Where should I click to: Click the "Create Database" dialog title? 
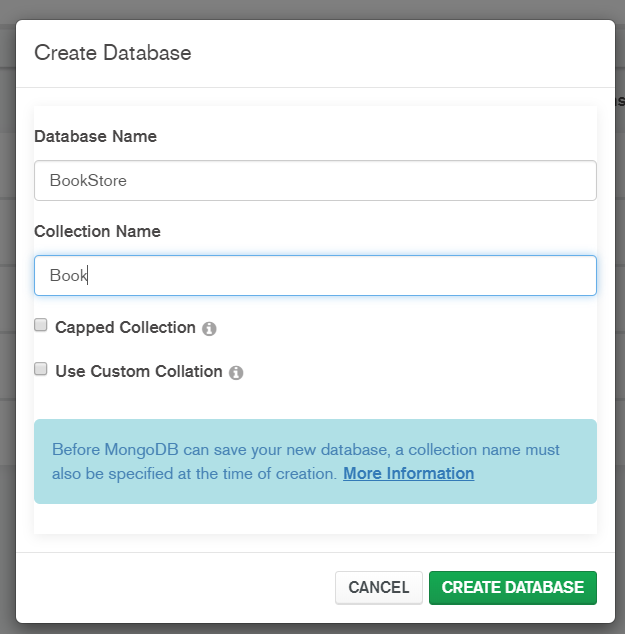[x=112, y=53]
